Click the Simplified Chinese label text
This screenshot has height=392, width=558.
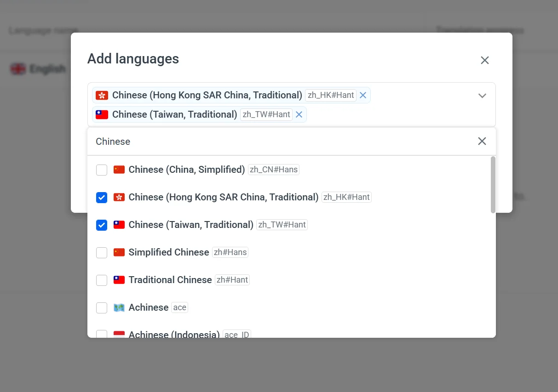pyautogui.click(x=169, y=252)
